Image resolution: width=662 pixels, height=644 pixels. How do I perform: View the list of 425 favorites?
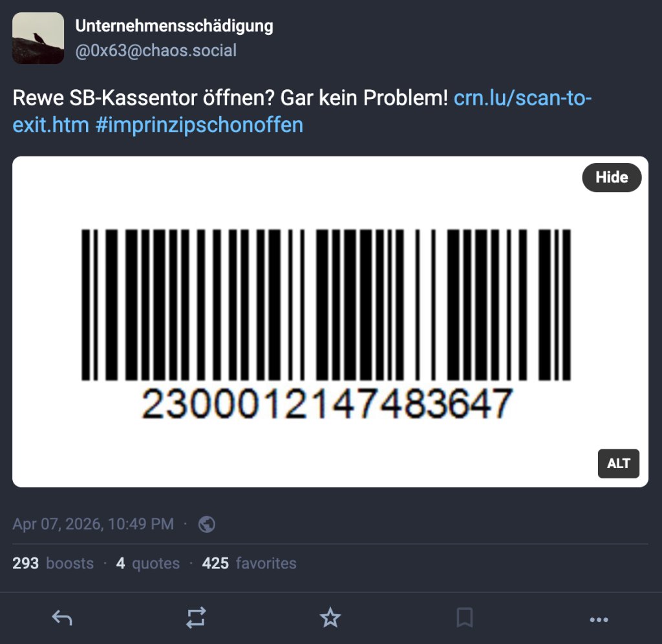point(249,563)
